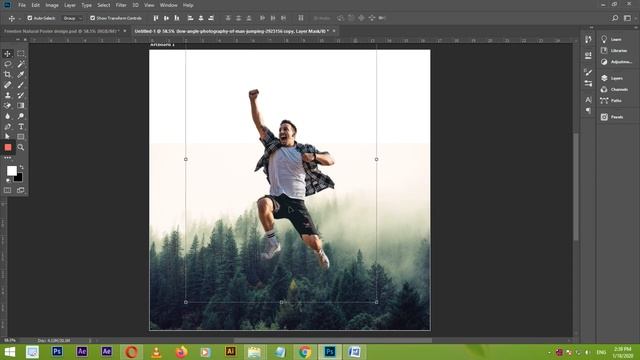Viewport: 640px width, 360px height.
Task: Select the Gradient tool
Action: 21,105
